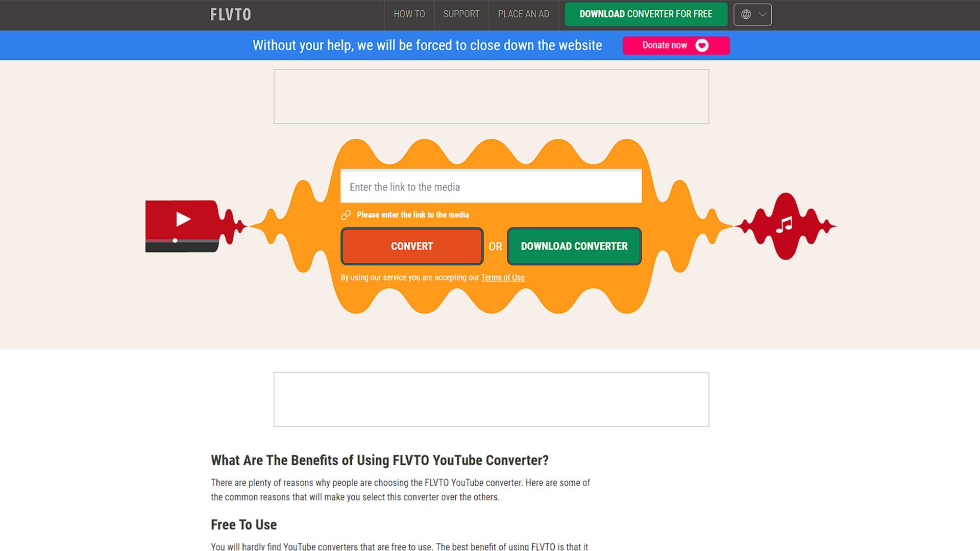This screenshot has width=980, height=551.
Task: Expand the globe language selector menu
Action: (x=752, y=14)
